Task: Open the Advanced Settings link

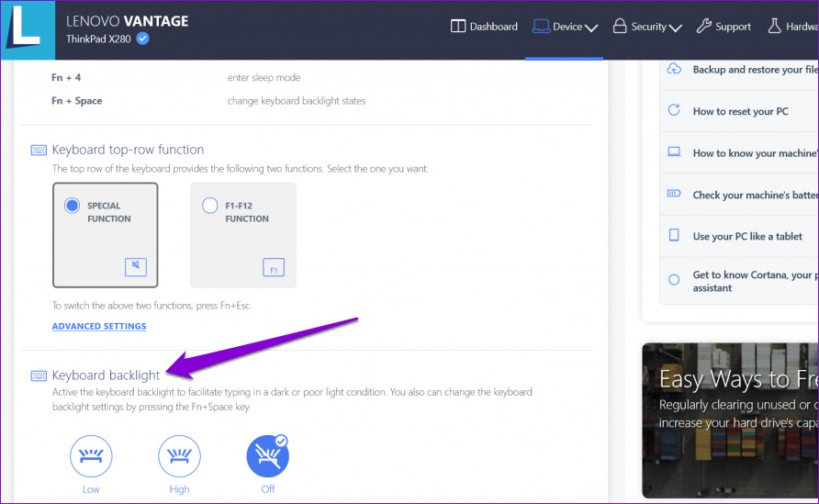Action: pos(99,326)
